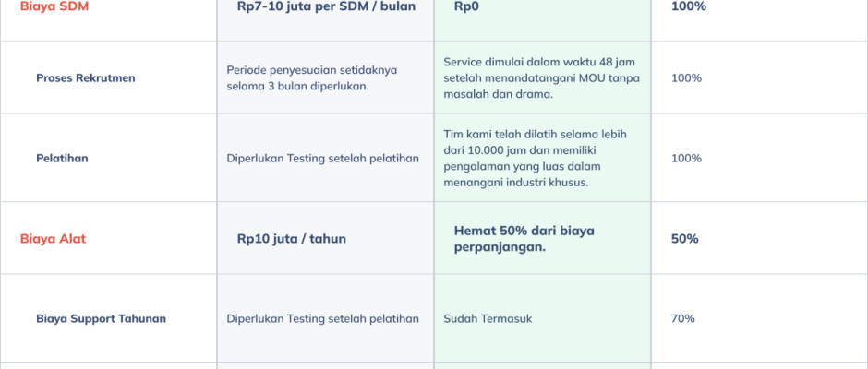Select the Pelatihan row label
The width and height of the screenshot is (868, 369).
(x=63, y=158)
